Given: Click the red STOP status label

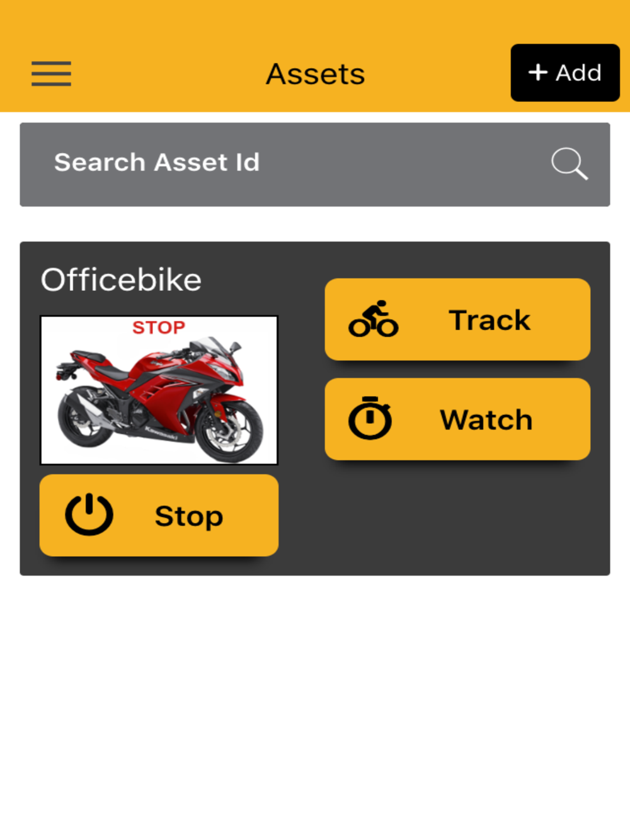Looking at the screenshot, I should coord(159,327).
